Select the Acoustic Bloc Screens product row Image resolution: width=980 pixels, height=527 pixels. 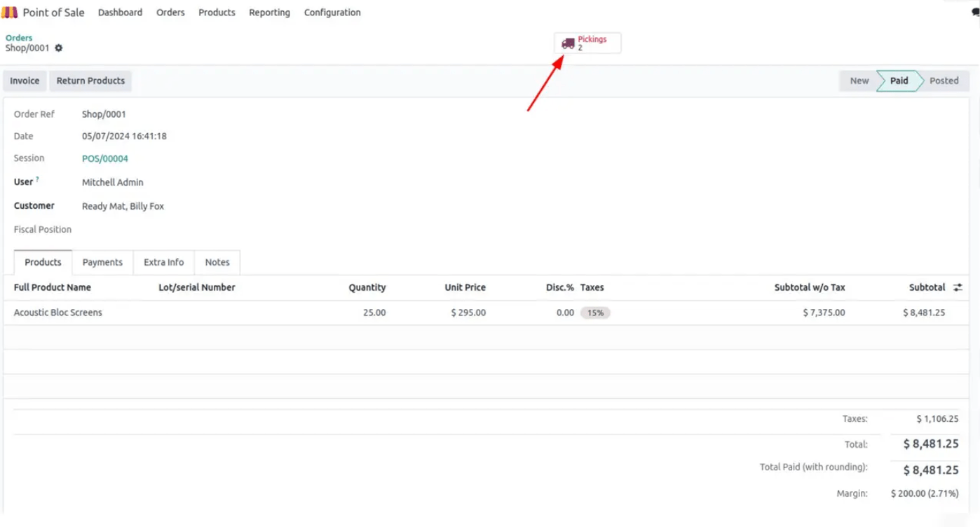[x=486, y=313]
